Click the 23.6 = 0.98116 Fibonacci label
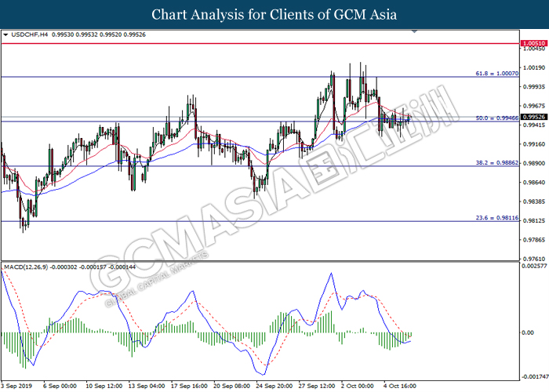Viewport: 549px width, 392px height. point(496,216)
